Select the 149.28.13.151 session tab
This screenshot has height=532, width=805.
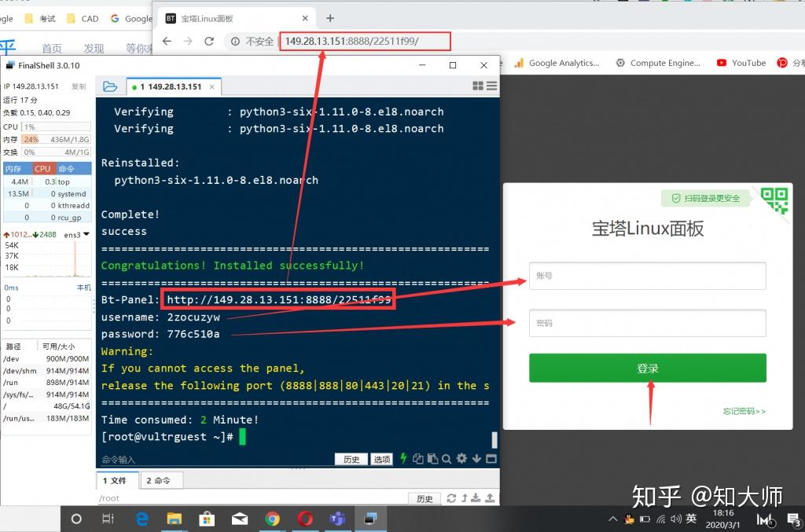click(x=174, y=86)
